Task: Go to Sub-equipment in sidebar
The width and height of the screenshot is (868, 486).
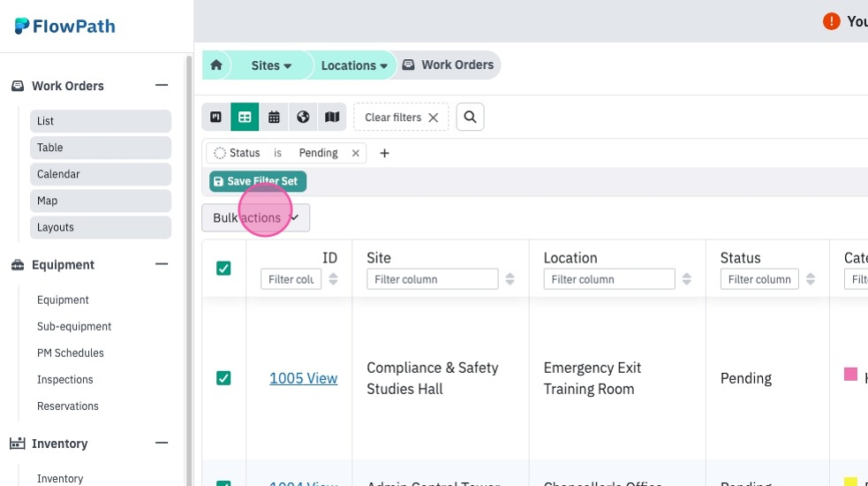Action: [x=74, y=326]
